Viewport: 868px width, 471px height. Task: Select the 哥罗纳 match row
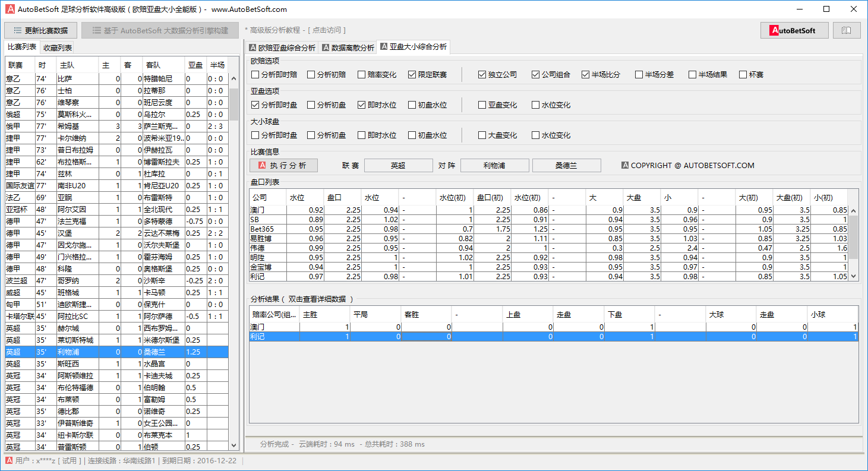pos(116,280)
